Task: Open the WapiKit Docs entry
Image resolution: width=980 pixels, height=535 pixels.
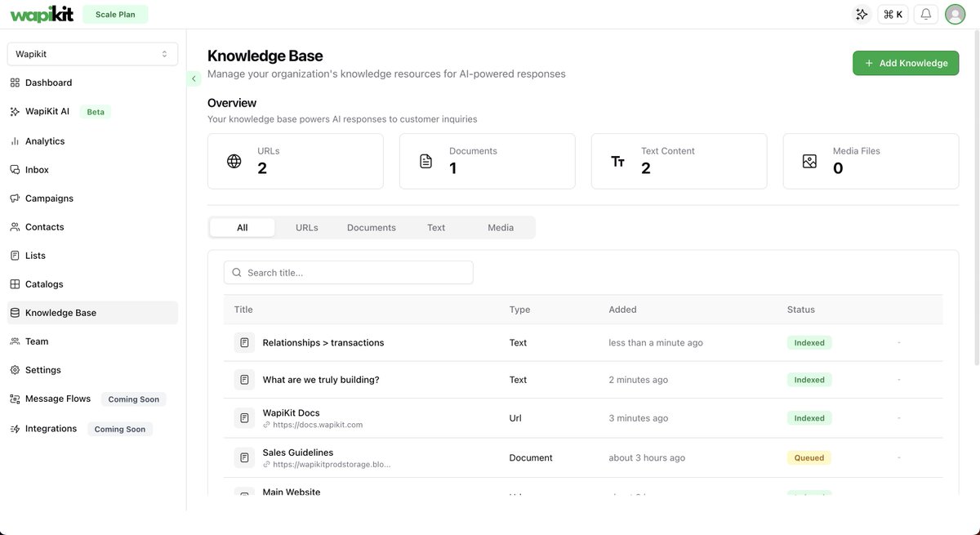Action: [292, 413]
